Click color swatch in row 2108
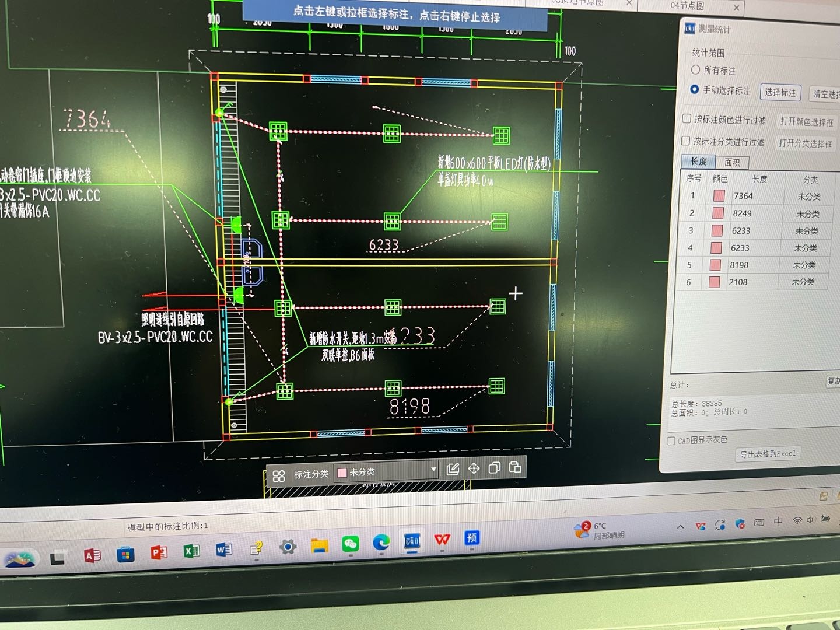Image resolution: width=840 pixels, height=630 pixels. [714, 282]
